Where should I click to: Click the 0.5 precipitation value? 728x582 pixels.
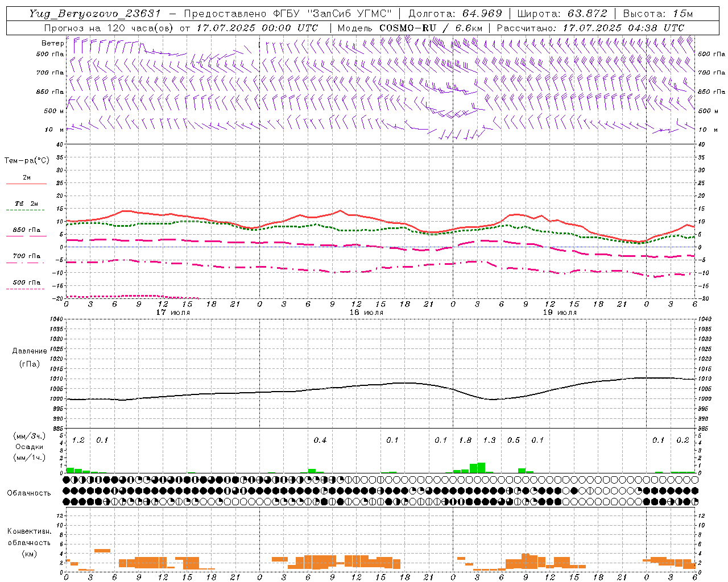[x=514, y=440]
